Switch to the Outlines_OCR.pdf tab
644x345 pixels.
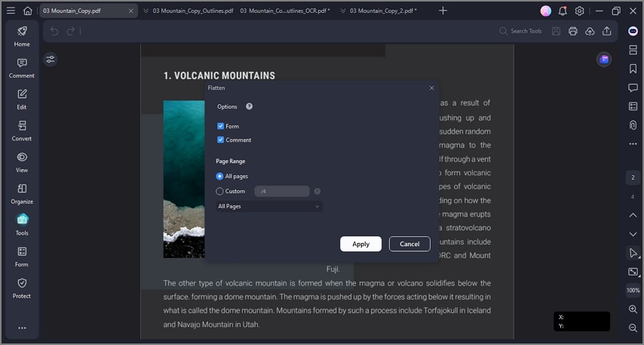tap(284, 11)
